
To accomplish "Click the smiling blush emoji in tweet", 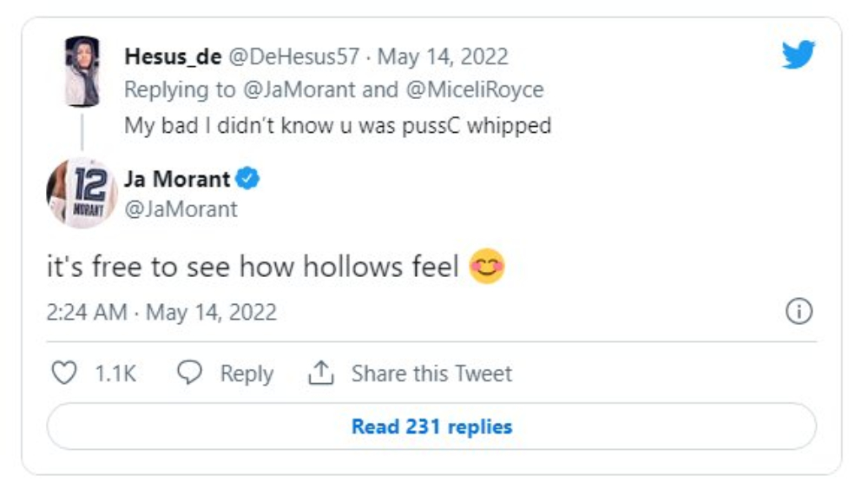I will (x=487, y=267).
